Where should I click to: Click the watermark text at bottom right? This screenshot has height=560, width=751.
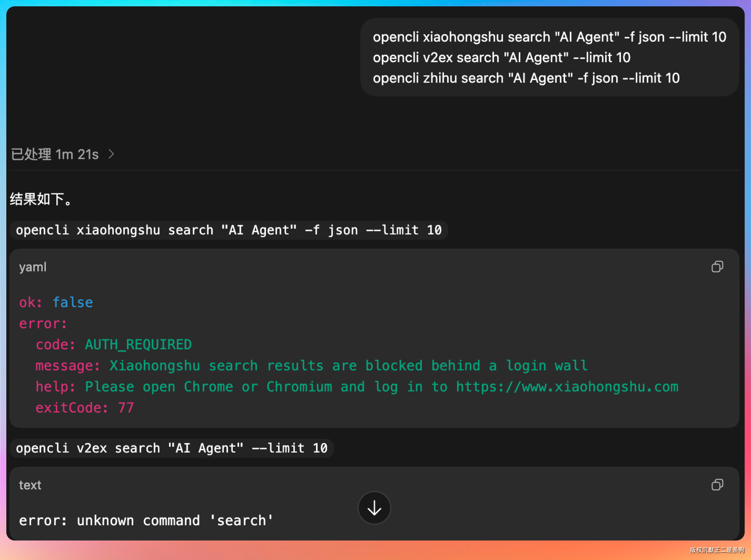717,550
